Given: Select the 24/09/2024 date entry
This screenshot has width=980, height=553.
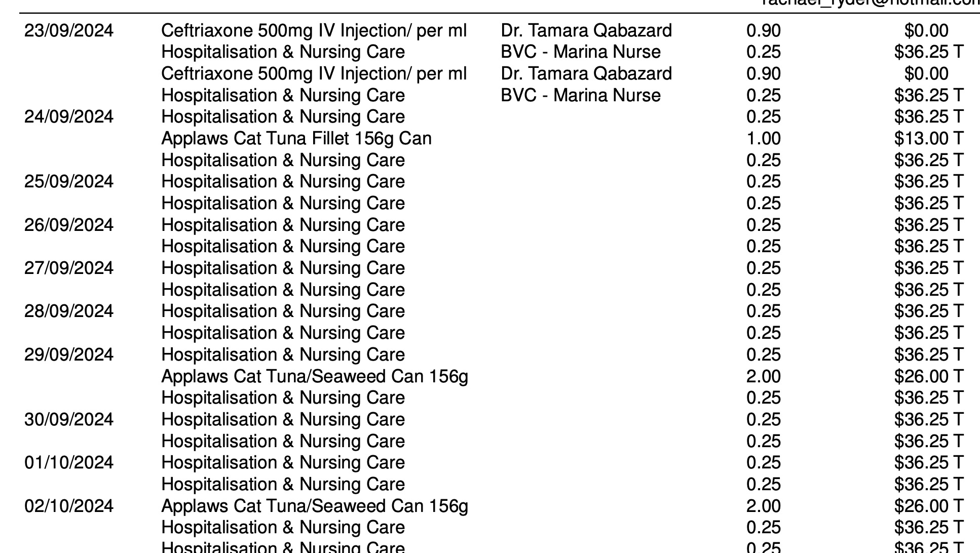Looking at the screenshot, I should 69,117.
